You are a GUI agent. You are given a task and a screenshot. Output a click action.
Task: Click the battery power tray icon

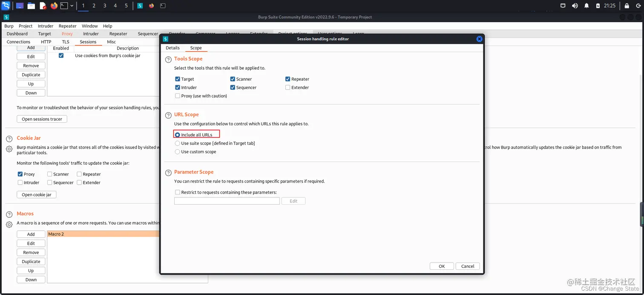pyautogui.click(x=598, y=6)
